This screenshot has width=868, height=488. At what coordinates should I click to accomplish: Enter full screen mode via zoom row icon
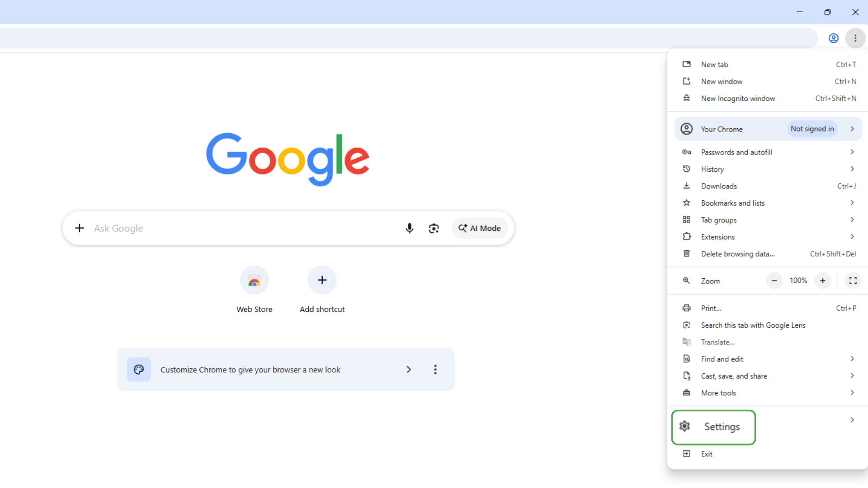click(853, 281)
